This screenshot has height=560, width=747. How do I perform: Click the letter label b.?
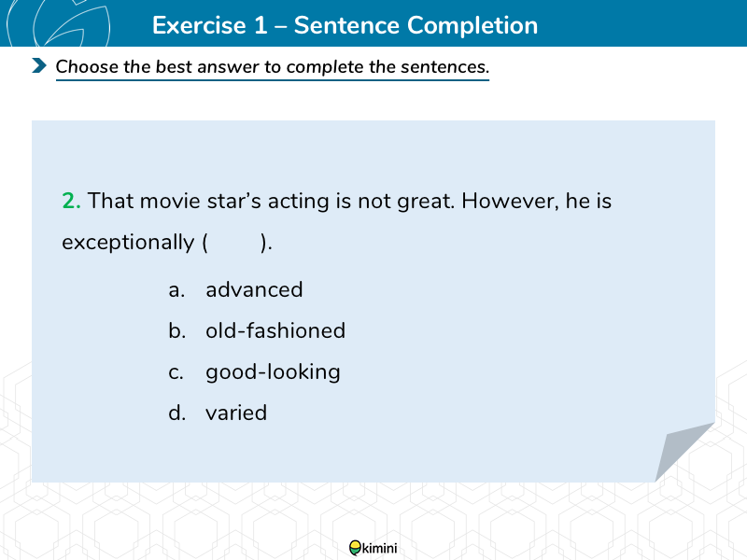click(x=176, y=330)
